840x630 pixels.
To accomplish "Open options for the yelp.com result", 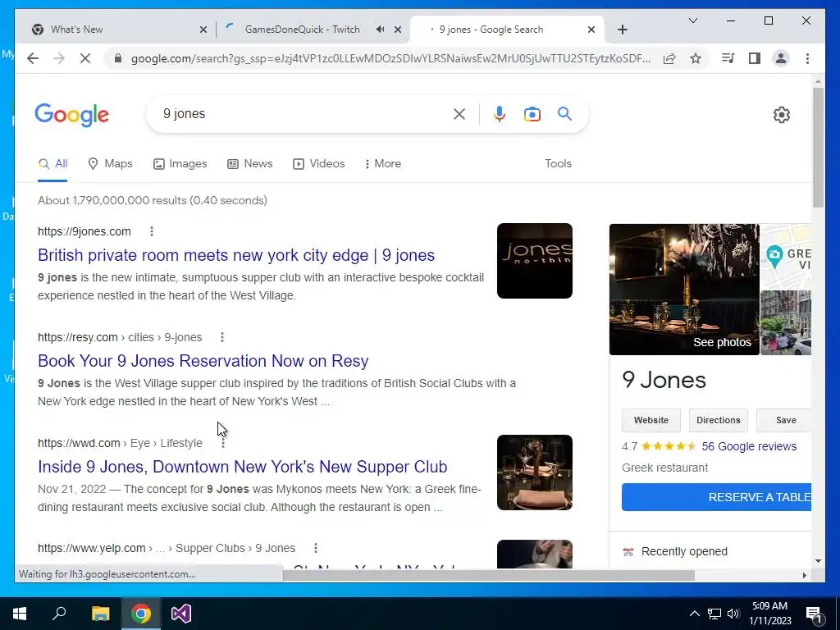I will [x=316, y=548].
